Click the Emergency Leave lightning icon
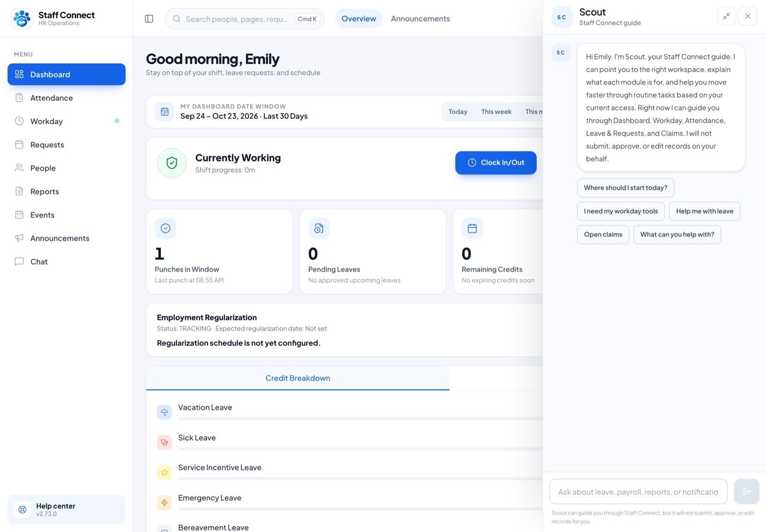The image size is (766, 532). (164, 502)
